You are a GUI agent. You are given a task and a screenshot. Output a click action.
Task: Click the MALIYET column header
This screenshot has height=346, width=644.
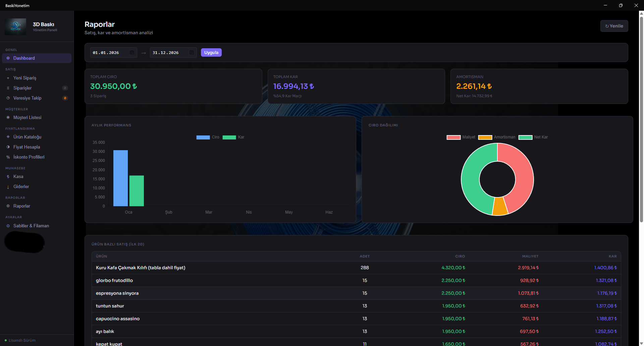[x=530, y=256]
